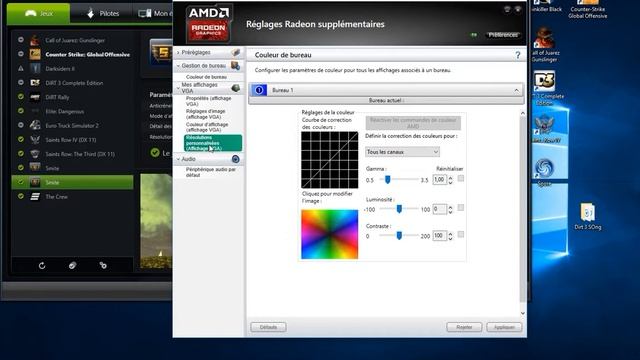640x360 pixels.
Task: Switch to the Jeux tab in GeForce
Action: pyautogui.click(x=39, y=13)
